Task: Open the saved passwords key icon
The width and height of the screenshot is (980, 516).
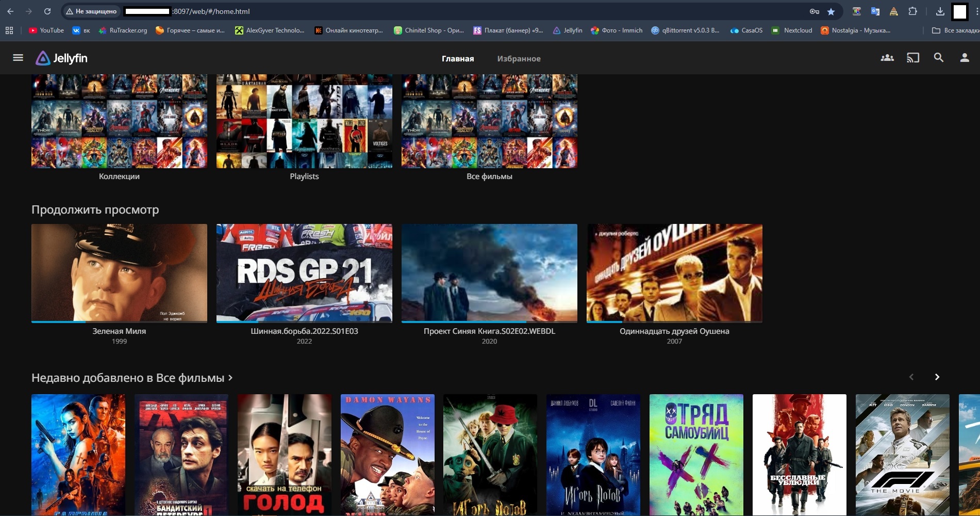Action: point(815,11)
